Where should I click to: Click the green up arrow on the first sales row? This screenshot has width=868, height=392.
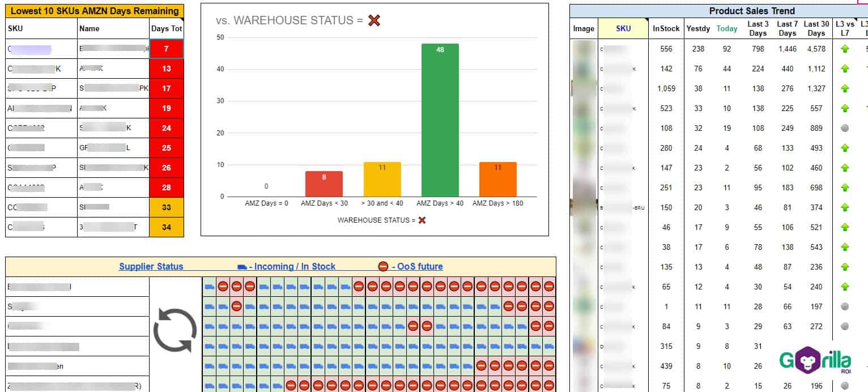coord(844,49)
